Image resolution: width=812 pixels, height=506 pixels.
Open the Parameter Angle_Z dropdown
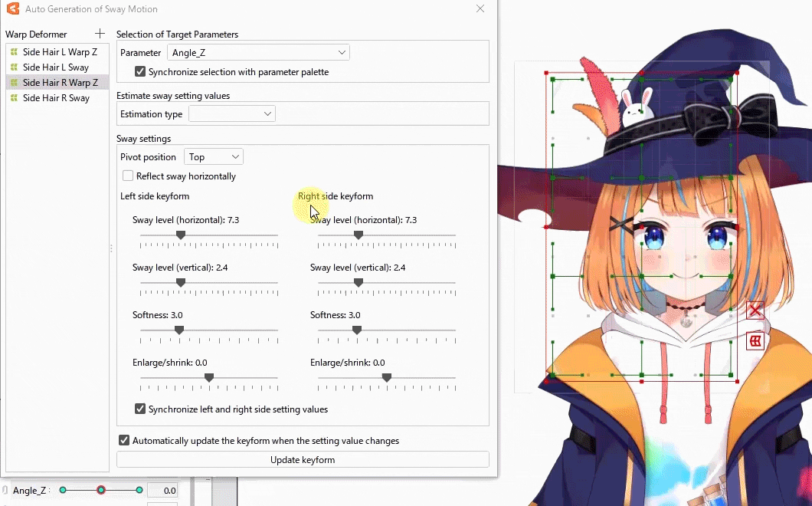[x=258, y=53]
